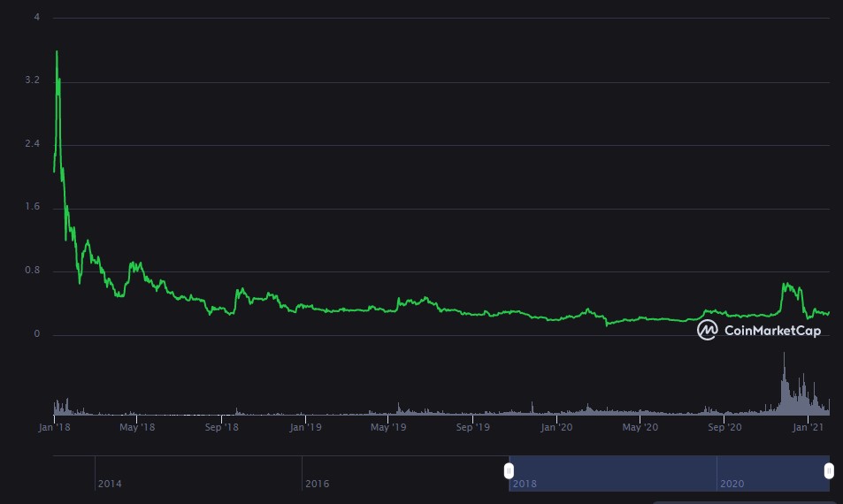
Task: Click the 4 price axis value
Action: point(36,17)
